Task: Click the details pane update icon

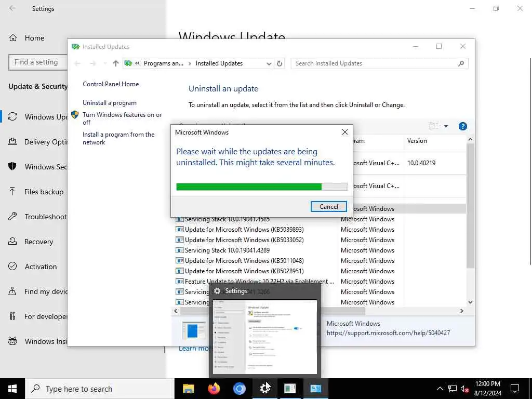Action: [194, 330]
